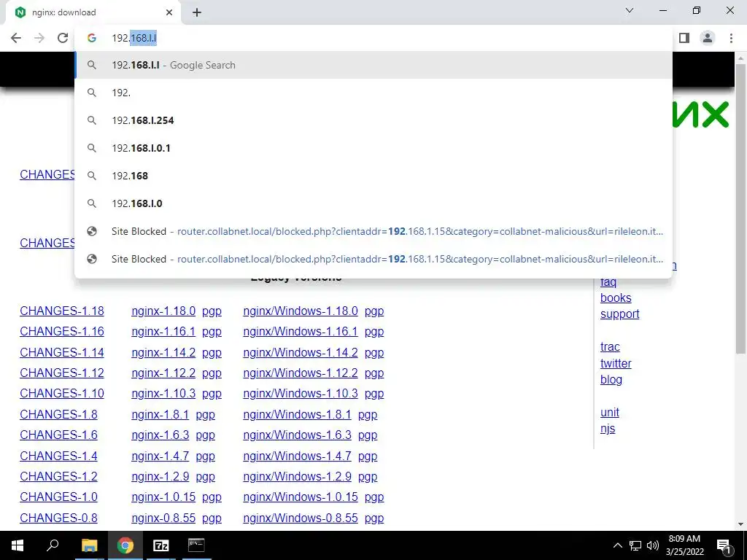
Task: Reload the page with the refresh icon
Action: coord(63,38)
